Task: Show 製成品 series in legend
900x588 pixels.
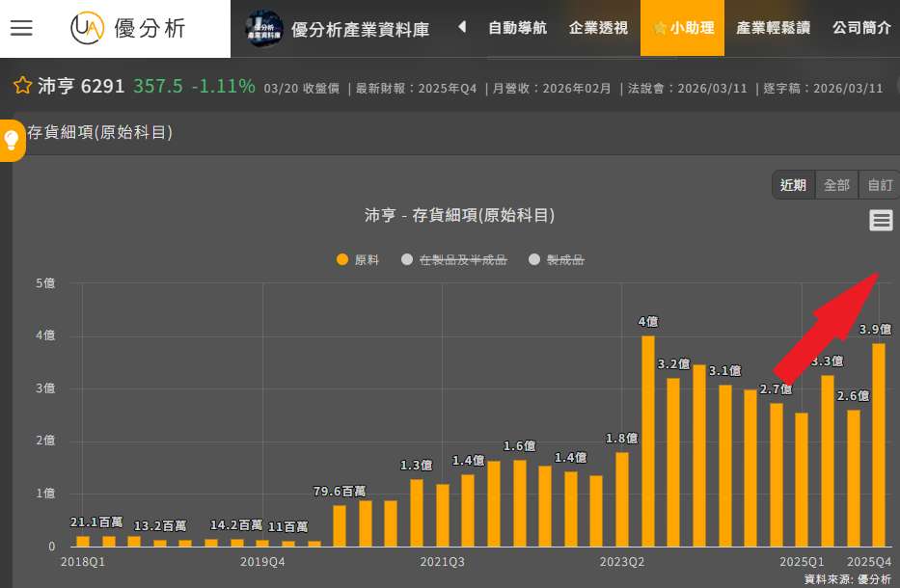Action: coord(557,259)
